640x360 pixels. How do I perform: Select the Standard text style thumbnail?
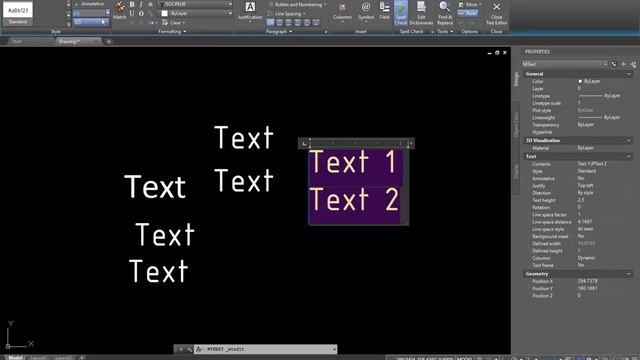coord(18,13)
